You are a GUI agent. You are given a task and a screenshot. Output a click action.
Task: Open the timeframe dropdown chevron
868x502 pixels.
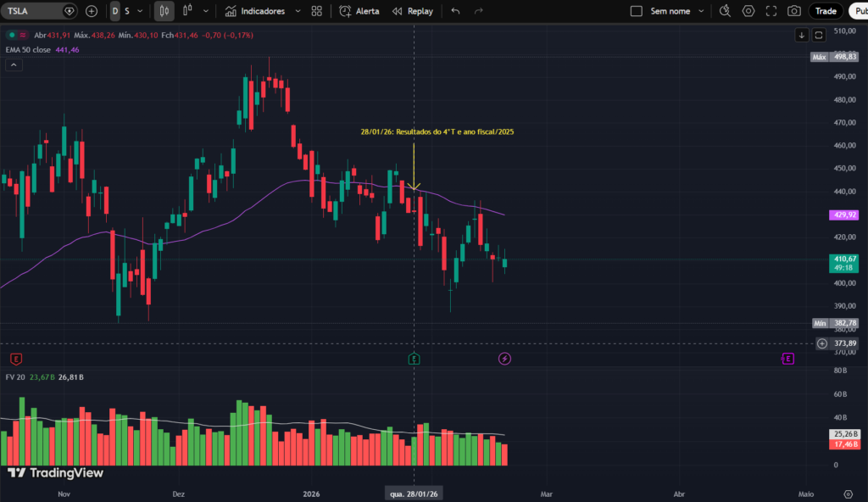(x=140, y=11)
